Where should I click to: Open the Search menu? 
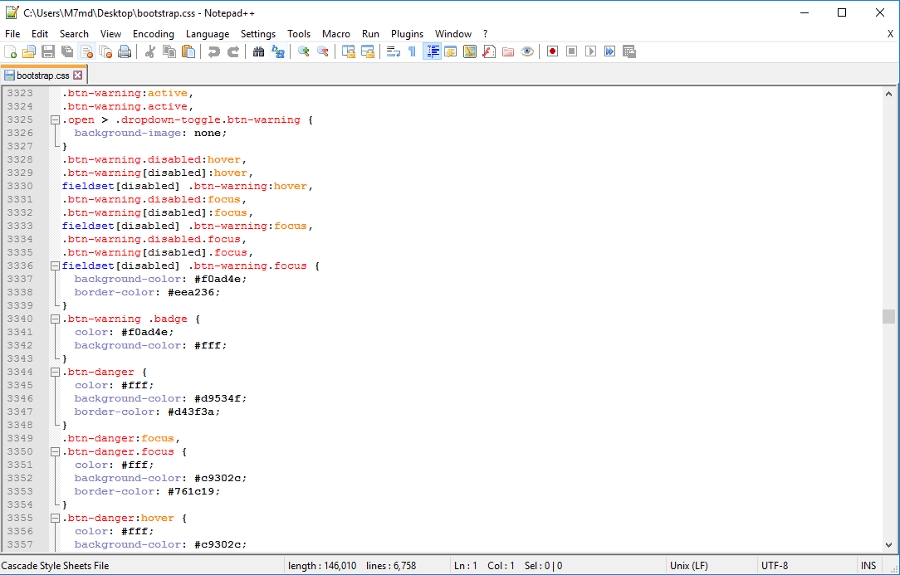coord(74,34)
